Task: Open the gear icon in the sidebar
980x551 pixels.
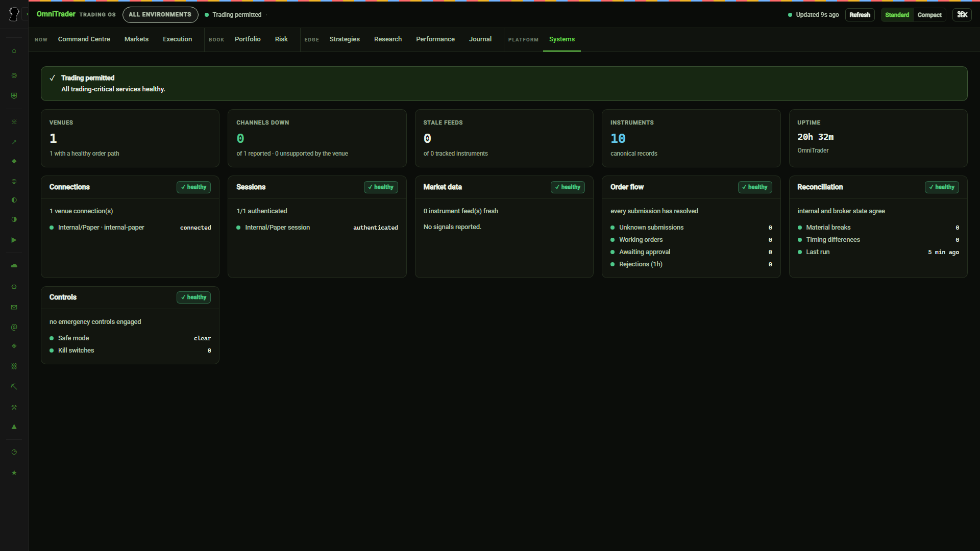Action: point(14,287)
